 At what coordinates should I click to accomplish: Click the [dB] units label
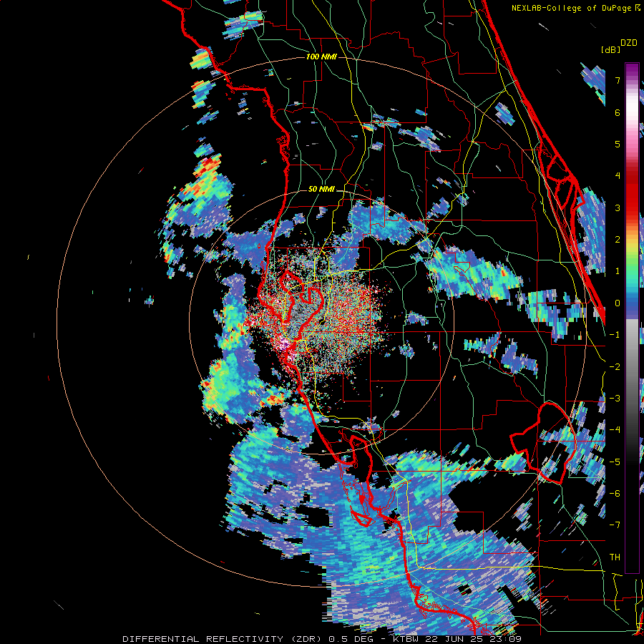(x=610, y=49)
